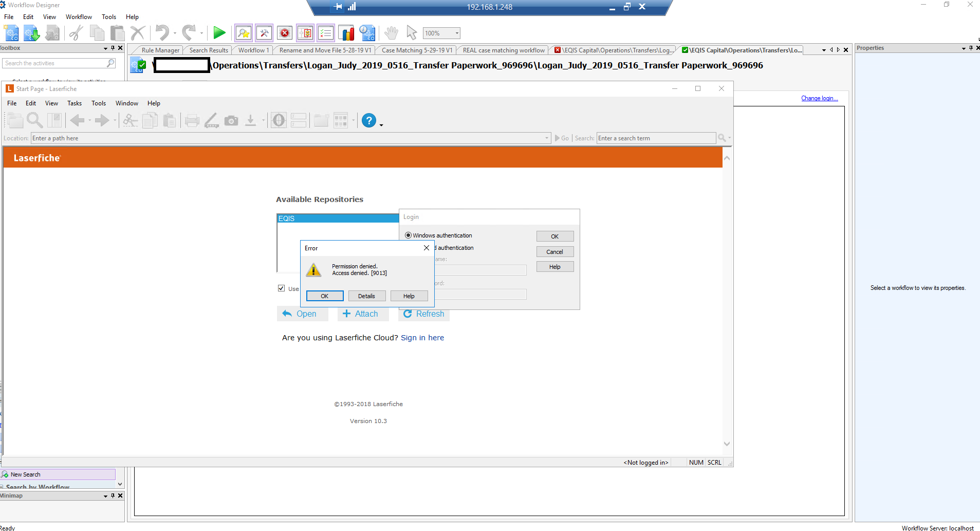Click the magnifier-with-star search toolbar icon
The height and width of the screenshot is (531, 980).
tap(244, 33)
